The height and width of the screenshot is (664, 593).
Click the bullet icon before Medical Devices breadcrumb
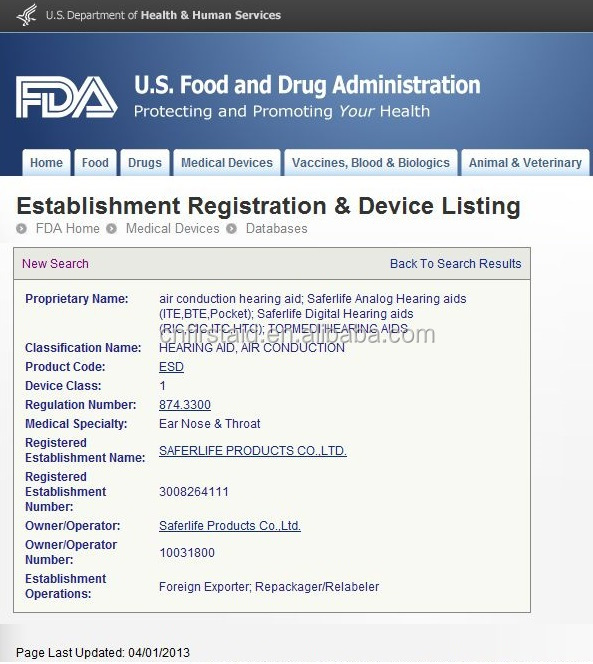pos(111,229)
